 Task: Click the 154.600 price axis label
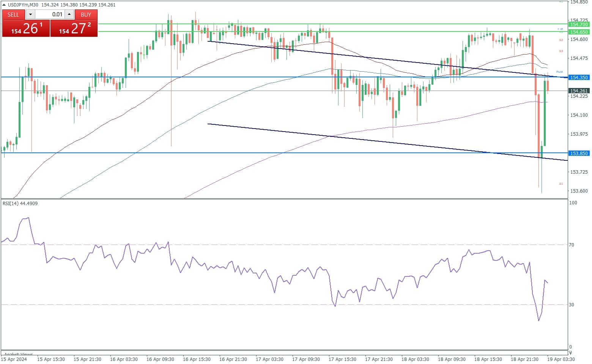pyautogui.click(x=579, y=39)
